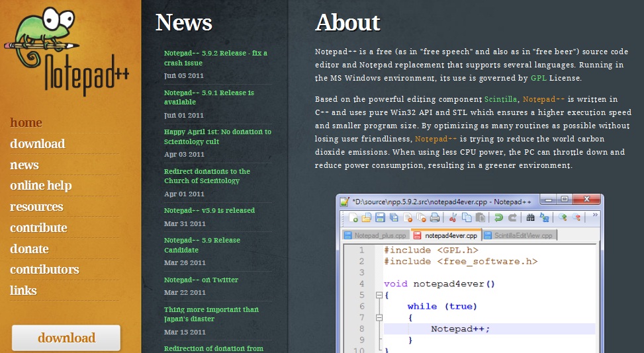The height and width of the screenshot is (353, 644).
Task: Click the while (true) code line
Action: (x=442, y=306)
